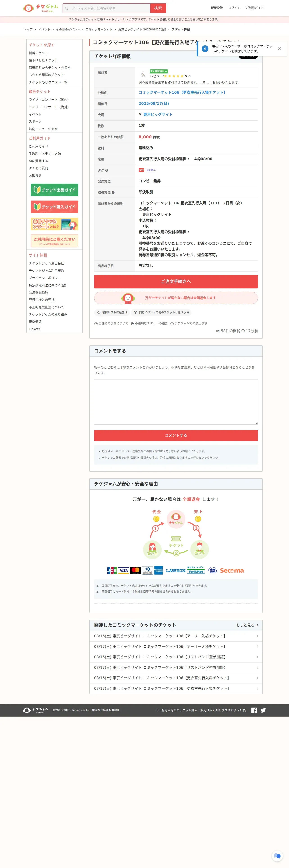
Task: Click the full refund guarantee banner
Action: coord(176,298)
